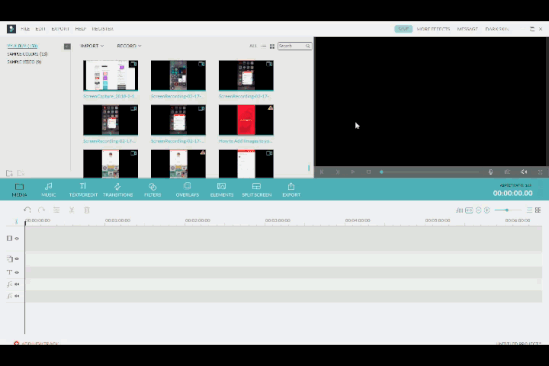Toggle the preview volume speaker
The image size is (549, 366).
point(524,172)
